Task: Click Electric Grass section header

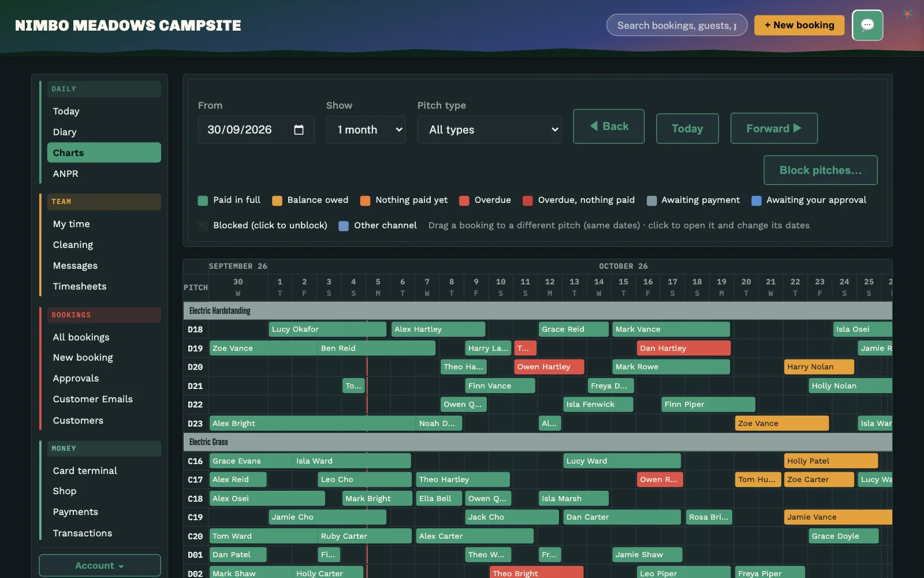Action: 538,442
